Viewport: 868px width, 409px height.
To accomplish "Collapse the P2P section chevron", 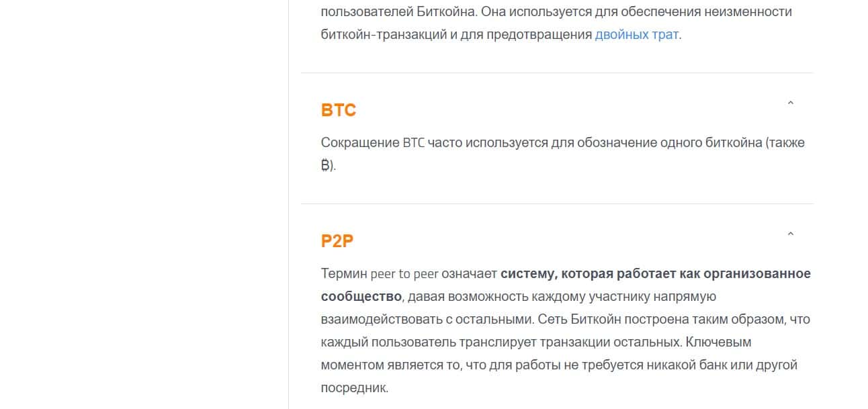I will (x=790, y=234).
